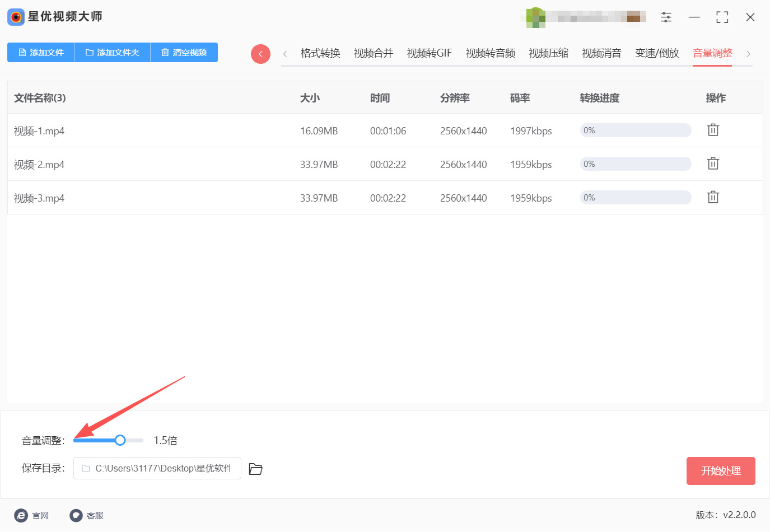Click the 清空视频 button
770x532 pixels.
(184, 53)
